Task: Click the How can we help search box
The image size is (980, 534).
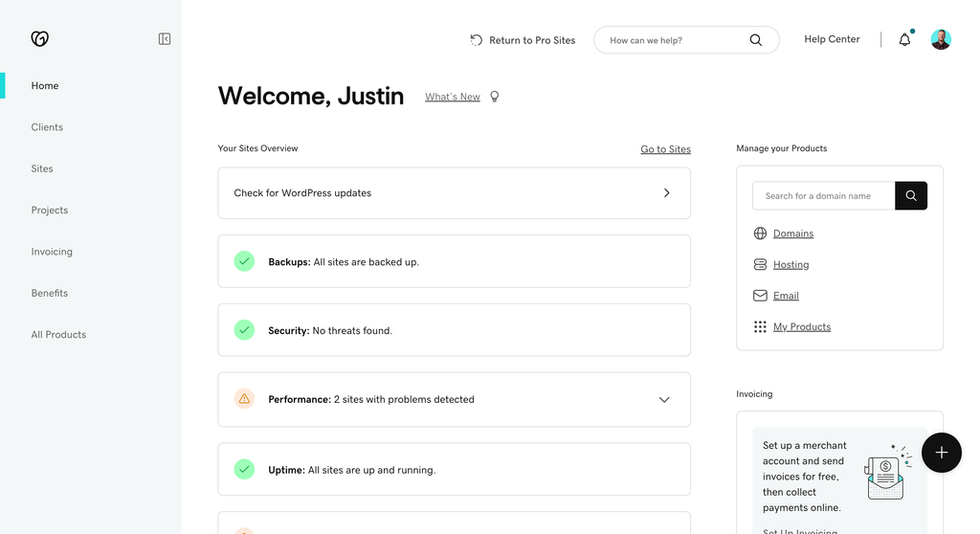Action: click(675, 40)
